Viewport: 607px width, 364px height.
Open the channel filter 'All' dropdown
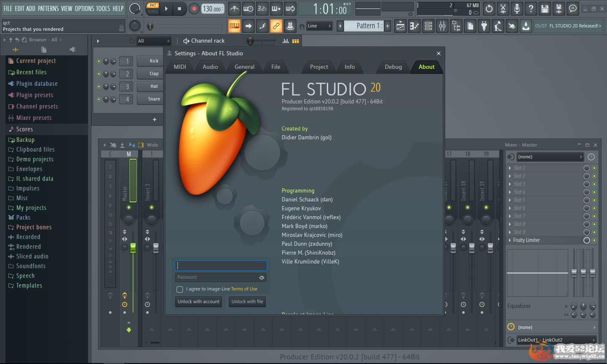pos(153,41)
